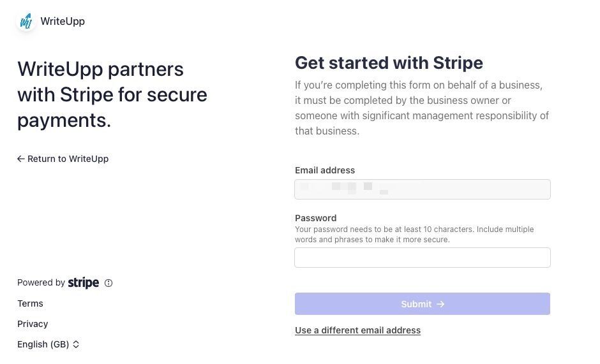This screenshot has height=364, width=600.
Task: Follow the Return to WriteUpp link
Action: (x=68, y=159)
